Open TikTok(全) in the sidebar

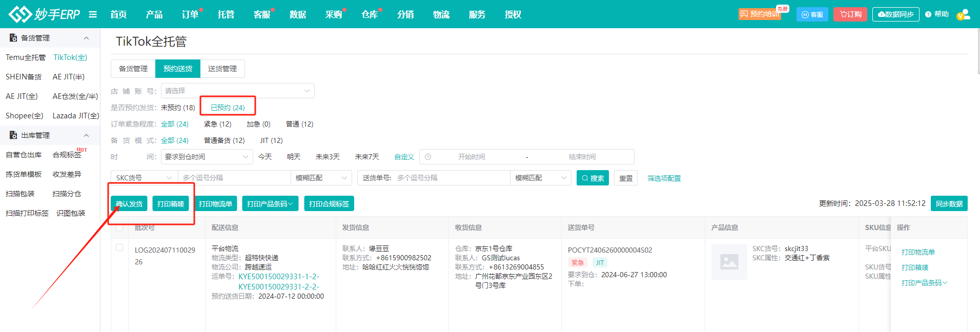point(70,57)
